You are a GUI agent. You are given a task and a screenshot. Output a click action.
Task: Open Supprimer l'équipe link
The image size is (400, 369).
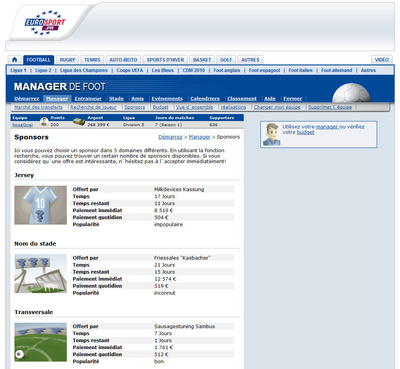(x=330, y=107)
